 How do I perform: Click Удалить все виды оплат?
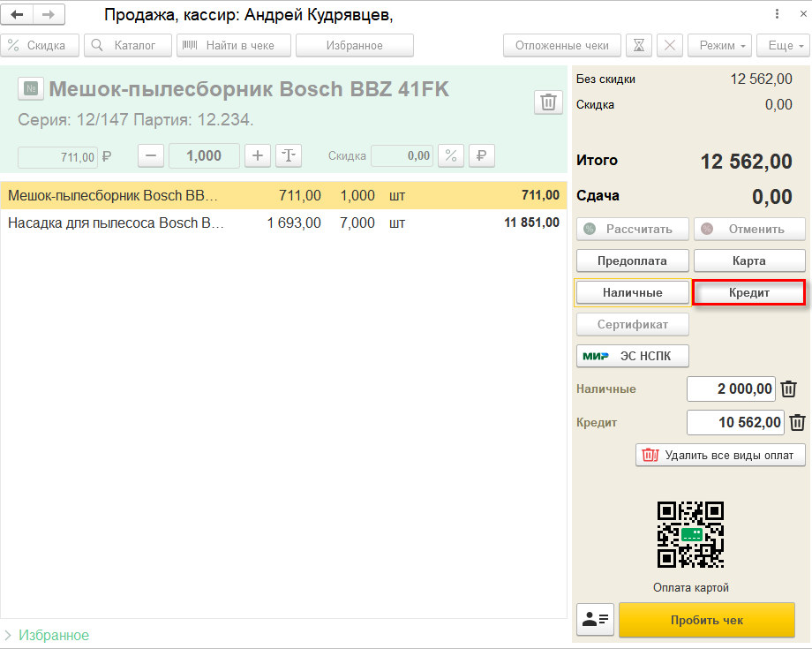(x=720, y=455)
